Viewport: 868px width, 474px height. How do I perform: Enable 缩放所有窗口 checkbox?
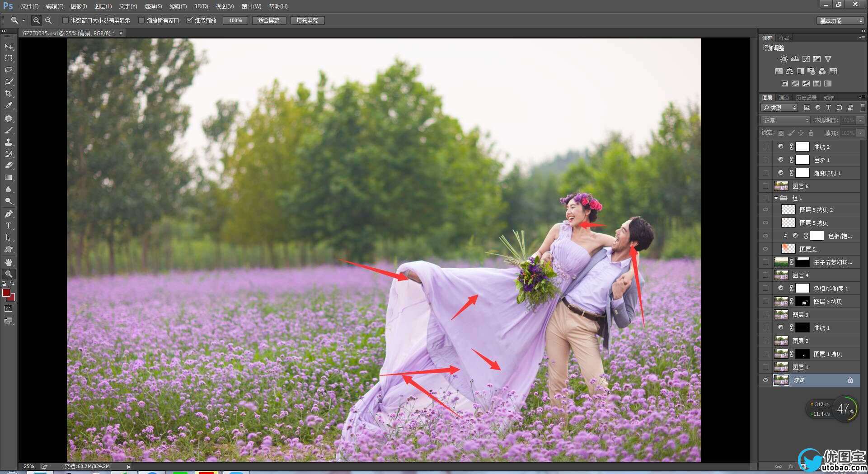pyautogui.click(x=141, y=20)
